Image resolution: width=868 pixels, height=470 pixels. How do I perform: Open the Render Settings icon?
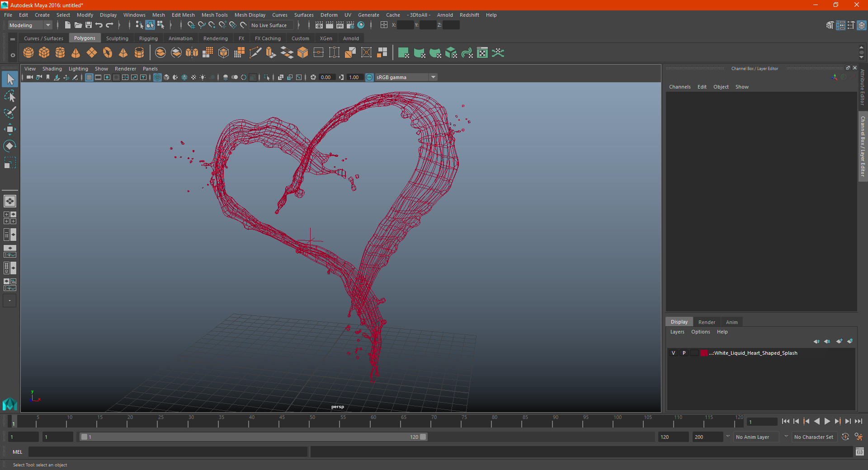pyautogui.click(x=350, y=25)
